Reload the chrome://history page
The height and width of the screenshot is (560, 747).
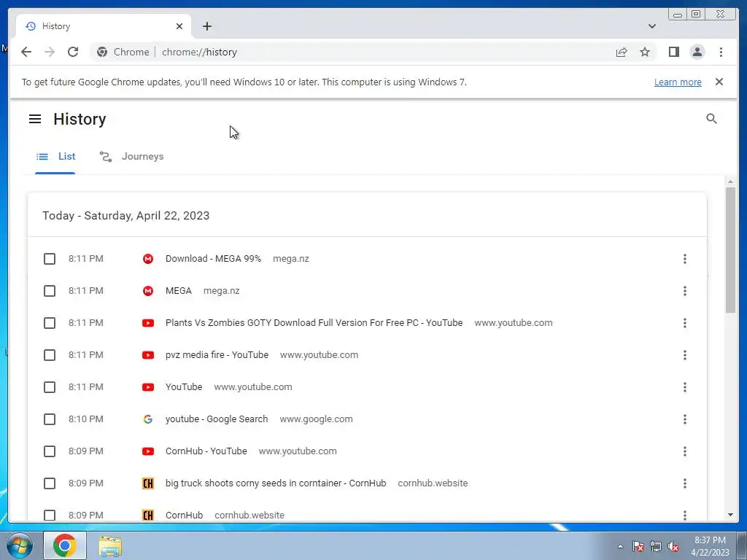click(73, 52)
